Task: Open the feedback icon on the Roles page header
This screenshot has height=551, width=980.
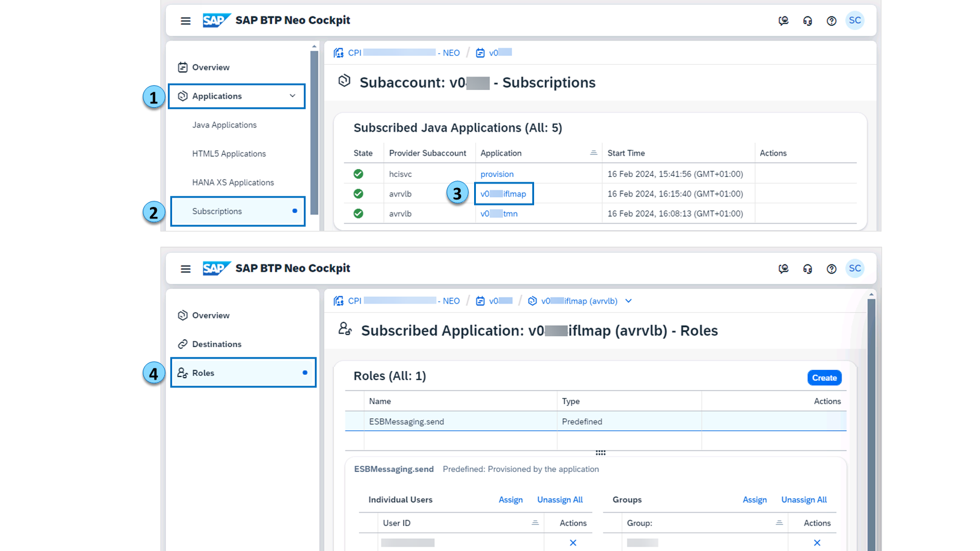Action: [783, 269]
